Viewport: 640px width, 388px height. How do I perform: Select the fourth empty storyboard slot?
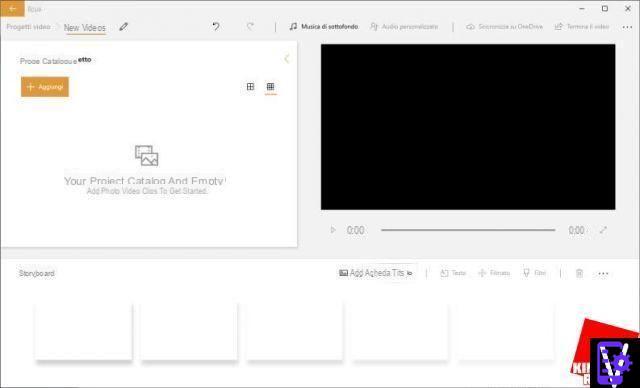[x=400, y=332]
